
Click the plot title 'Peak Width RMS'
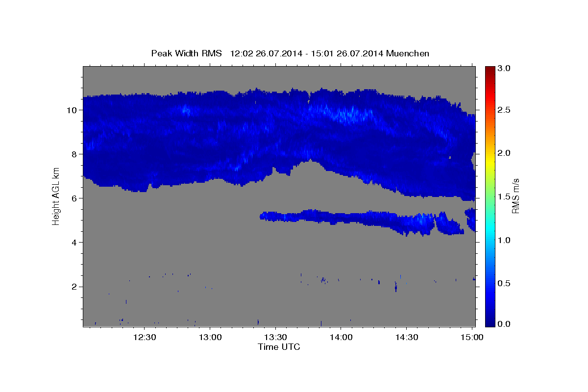[187, 53]
